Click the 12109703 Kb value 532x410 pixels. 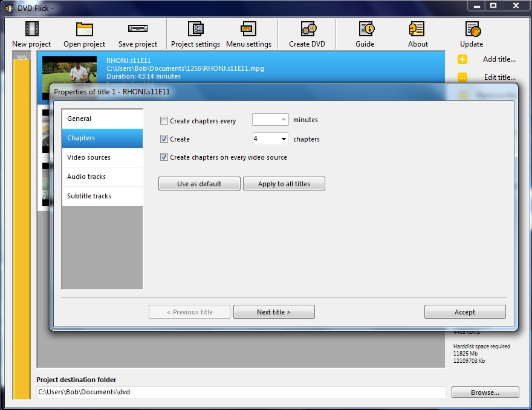[469, 361]
